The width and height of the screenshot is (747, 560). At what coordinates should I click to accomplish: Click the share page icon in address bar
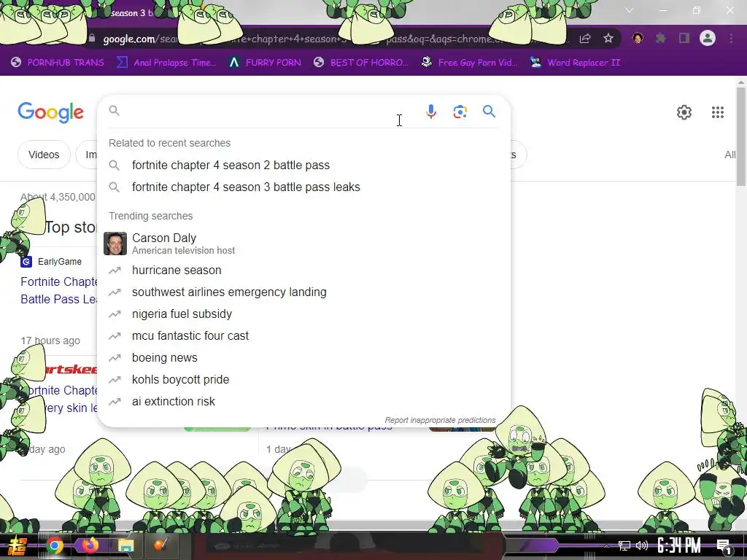585,39
